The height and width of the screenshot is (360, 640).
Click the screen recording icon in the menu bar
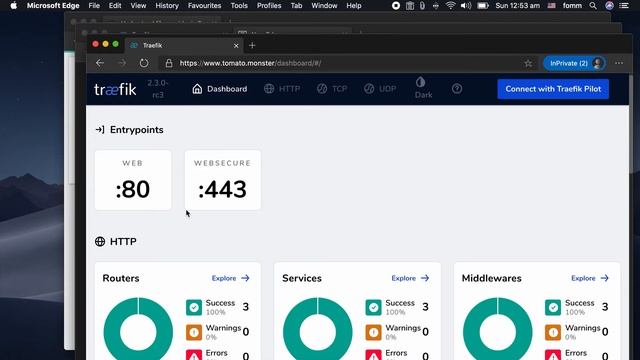396,6
